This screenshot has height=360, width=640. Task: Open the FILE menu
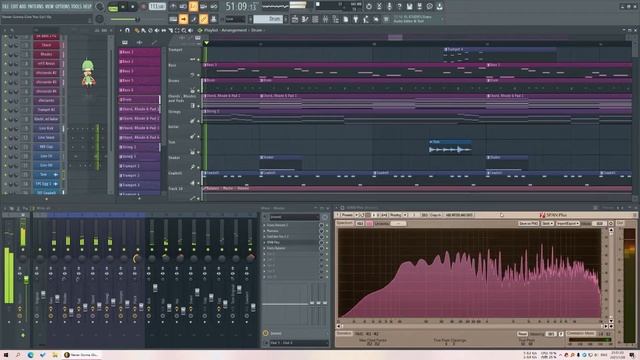(5, 7)
